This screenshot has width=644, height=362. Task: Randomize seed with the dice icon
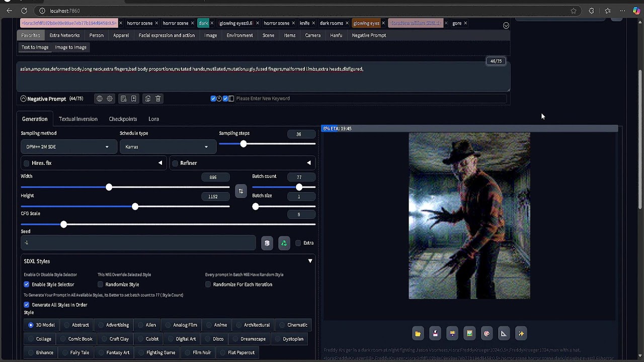point(267,243)
